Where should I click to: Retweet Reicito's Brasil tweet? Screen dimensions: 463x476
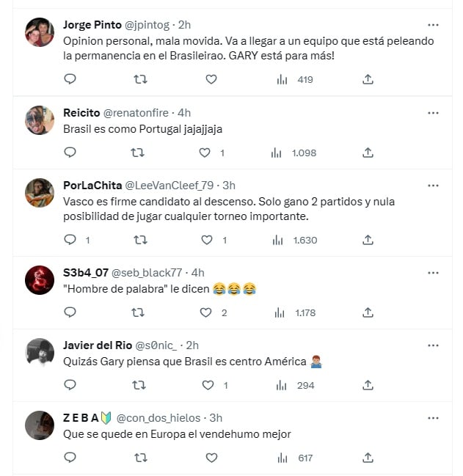pyautogui.click(x=136, y=153)
